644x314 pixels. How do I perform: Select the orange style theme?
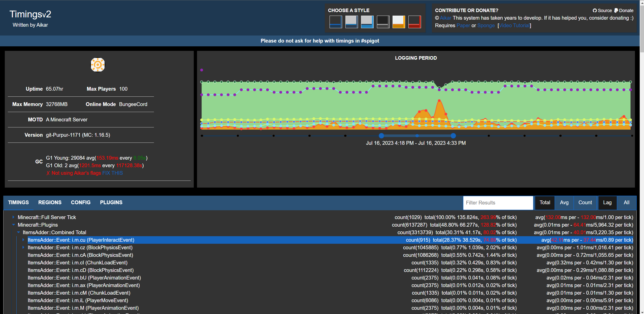pyautogui.click(x=399, y=22)
